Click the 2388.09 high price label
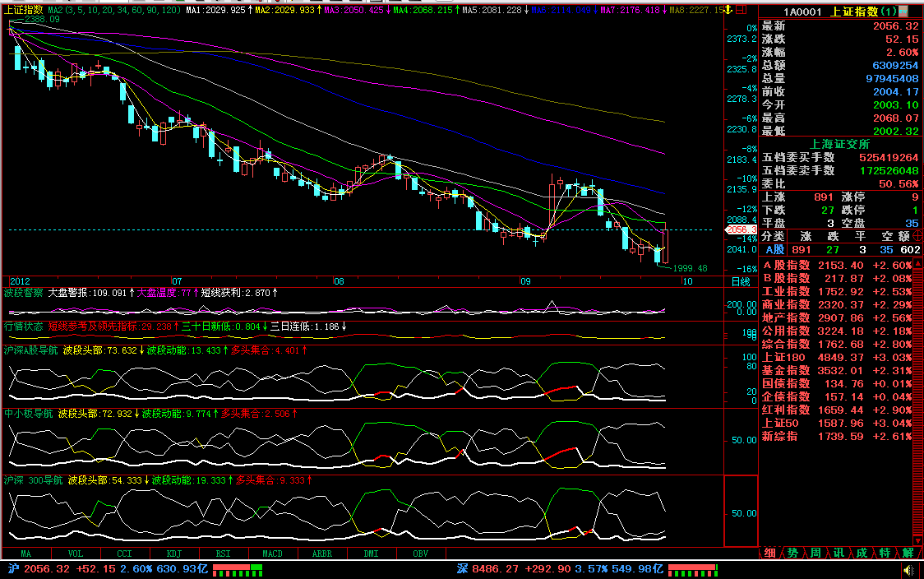The image size is (924, 579). (42, 20)
